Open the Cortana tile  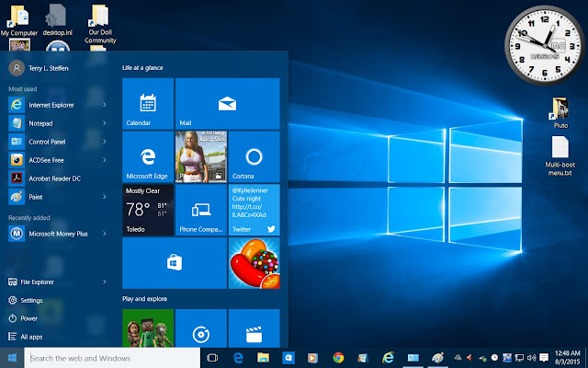tap(254, 157)
